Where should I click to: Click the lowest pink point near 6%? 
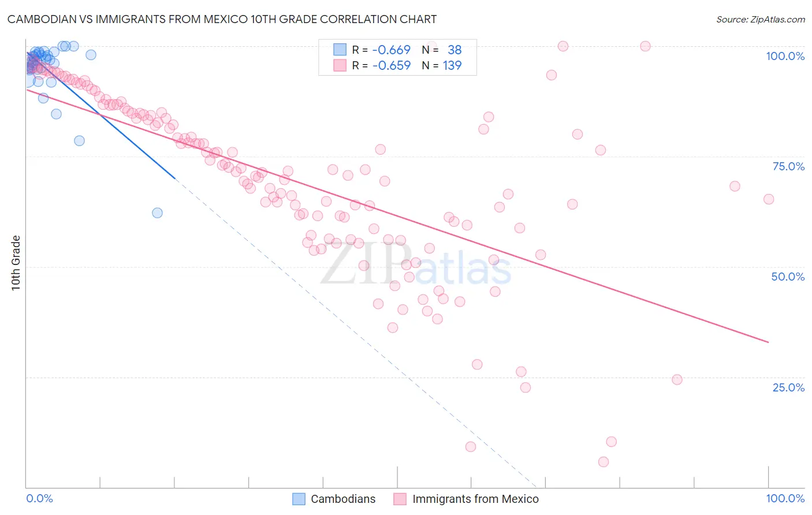coord(604,462)
